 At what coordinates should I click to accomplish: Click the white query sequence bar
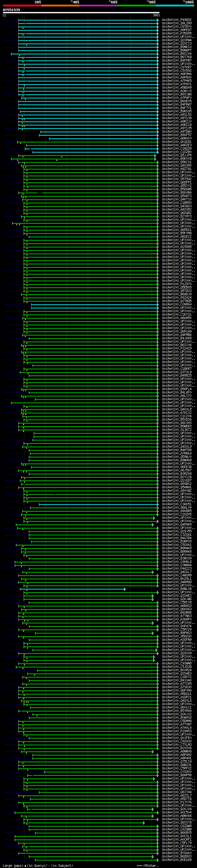pos(81,12)
